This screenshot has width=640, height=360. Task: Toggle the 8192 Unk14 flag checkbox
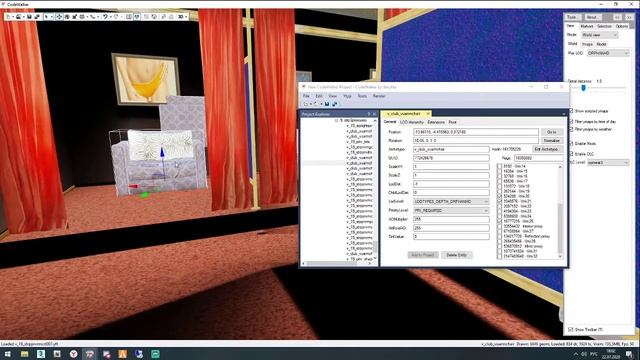[499, 167]
